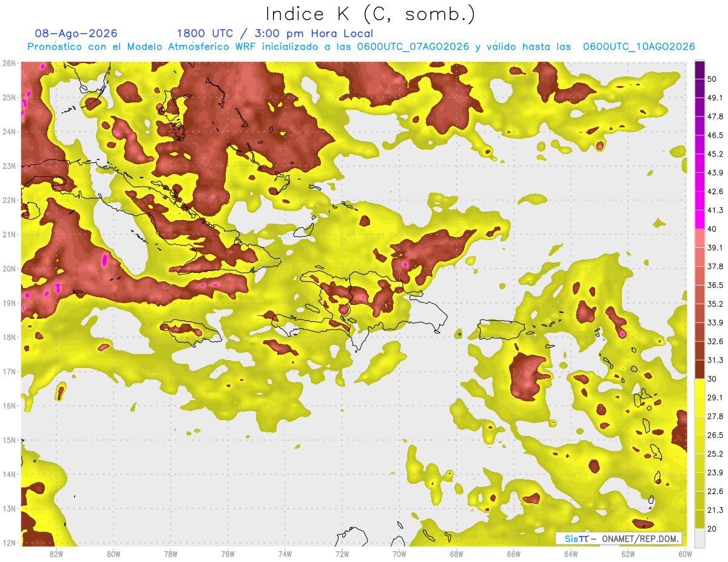The image size is (728, 562).
Task: Click the 80W longitude label
Action: pos(113,554)
